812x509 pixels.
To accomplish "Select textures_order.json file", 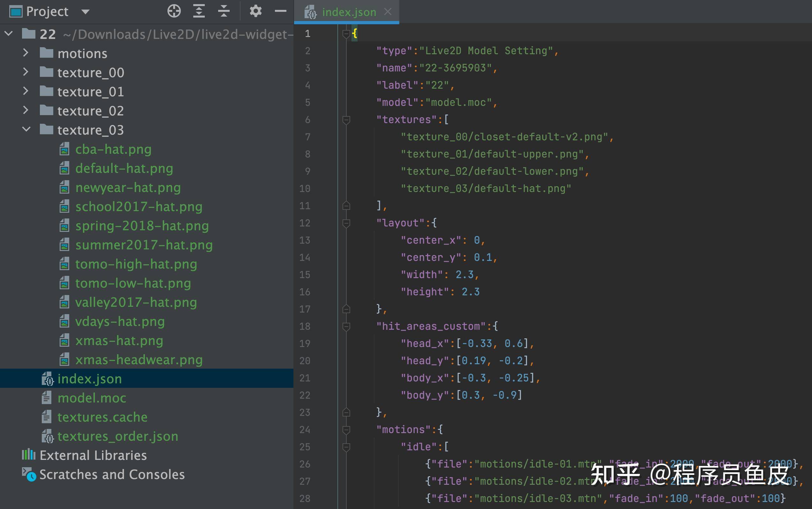I will 118,437.
